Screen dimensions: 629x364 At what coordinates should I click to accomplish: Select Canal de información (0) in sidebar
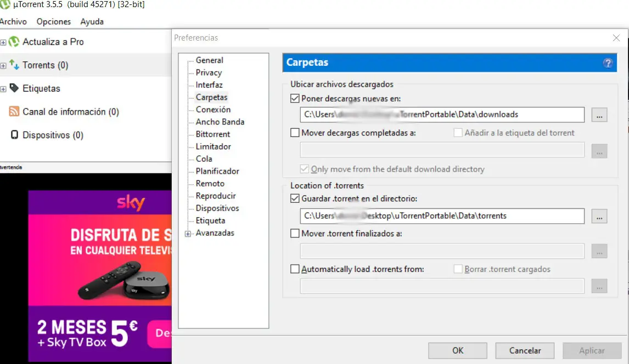pos(71,112)
